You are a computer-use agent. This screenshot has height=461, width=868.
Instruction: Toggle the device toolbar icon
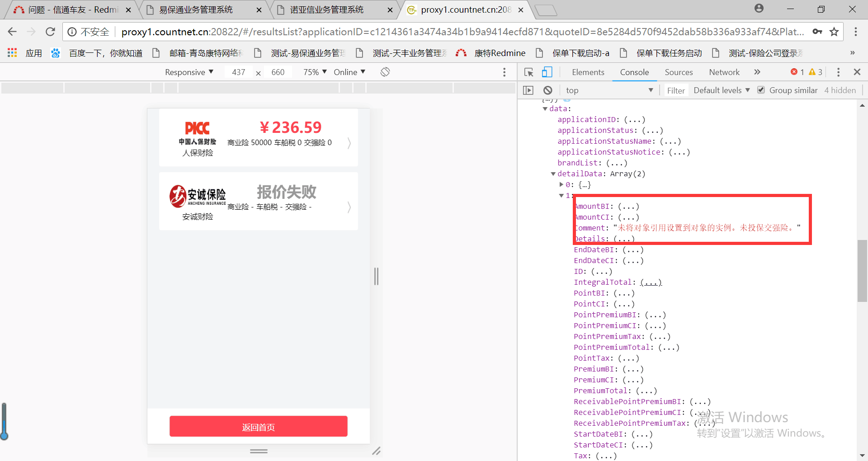(x=547, y=72)
